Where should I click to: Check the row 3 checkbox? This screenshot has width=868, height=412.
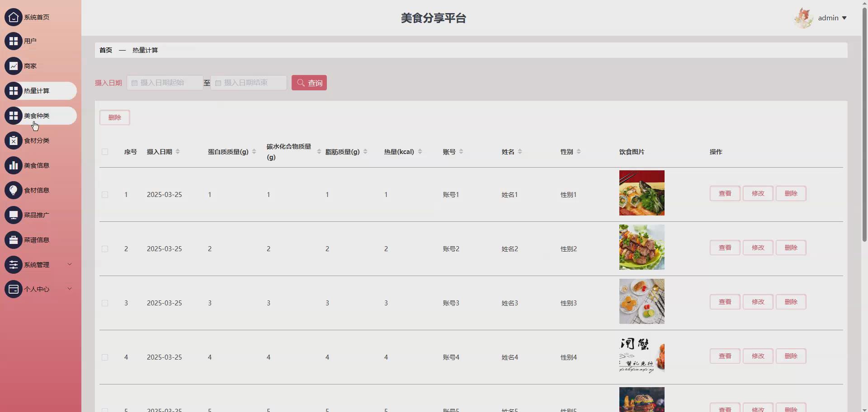point(105,303)
